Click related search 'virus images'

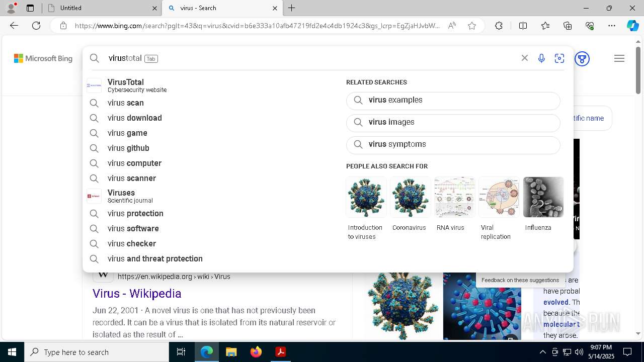(453, 123)
